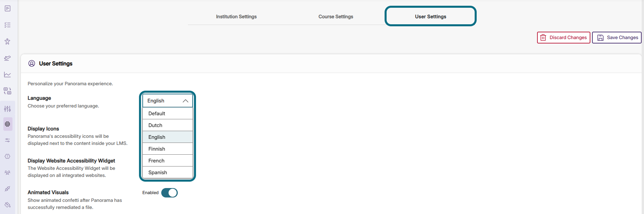Open the User Settings tab

[x=430, y=16]
